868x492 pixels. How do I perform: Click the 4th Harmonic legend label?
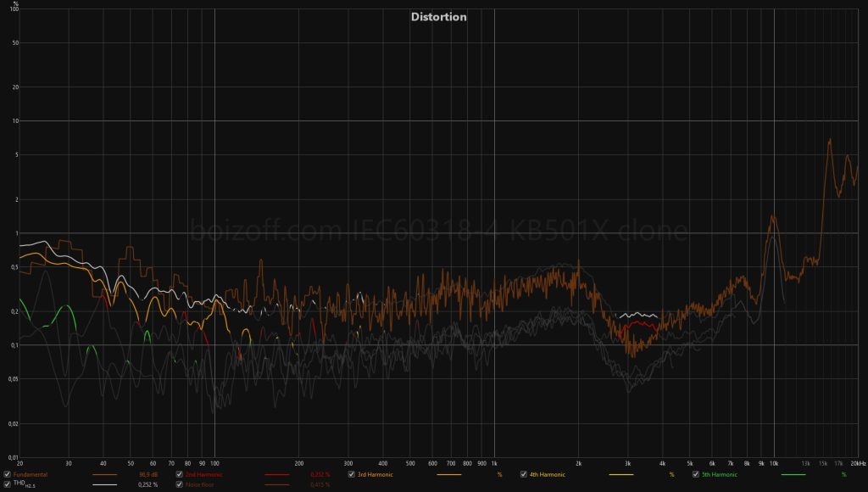tap(548, 475)
